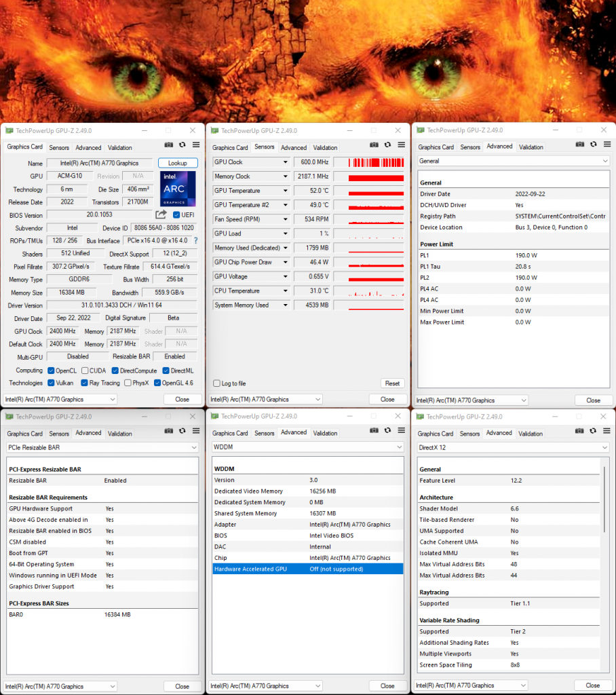
Task: Select the Hardware Accelerated GPU row
Action: 307,569
